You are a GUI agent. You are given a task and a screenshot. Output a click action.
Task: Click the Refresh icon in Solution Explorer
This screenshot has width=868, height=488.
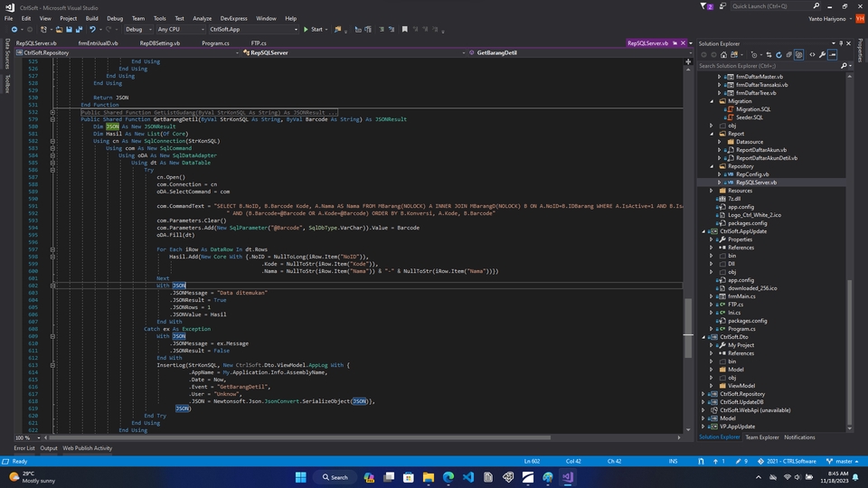point(778,55)
